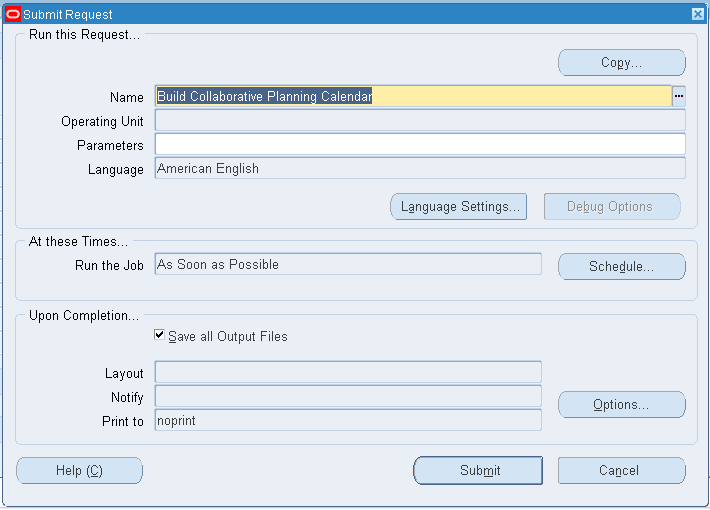This screenshot has height=510, width=710.
Task: Open the Schedule... dialog
Action: [x=622, y=266]
